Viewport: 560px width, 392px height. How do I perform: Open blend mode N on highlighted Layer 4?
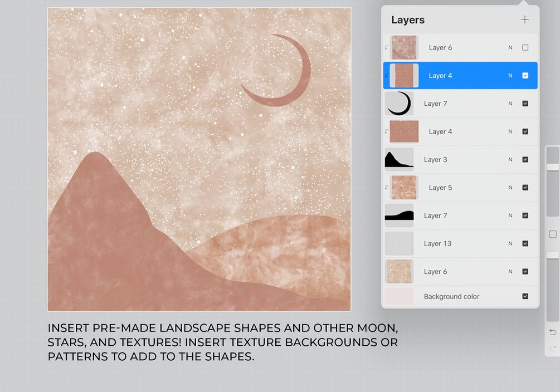(510, 75)
